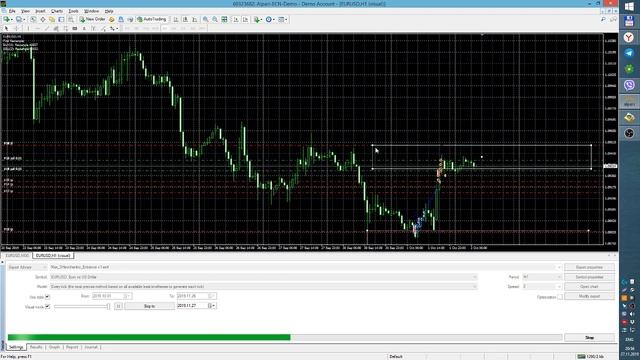Open Viber from the taskbar
The height and width of the screenshot is (360, 640).
coord(629,85)
